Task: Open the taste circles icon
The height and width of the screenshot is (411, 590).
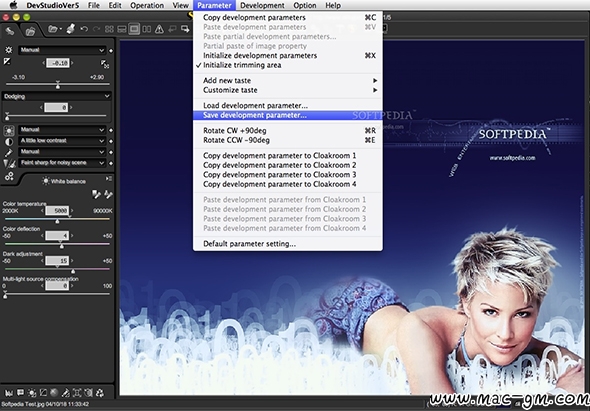Action: point(9,176)
